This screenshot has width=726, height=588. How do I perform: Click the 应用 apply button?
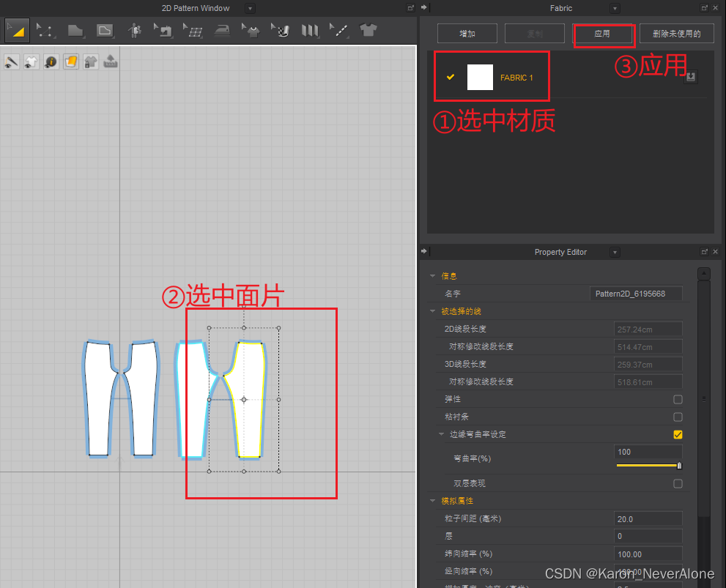click(x=602, y=34)
